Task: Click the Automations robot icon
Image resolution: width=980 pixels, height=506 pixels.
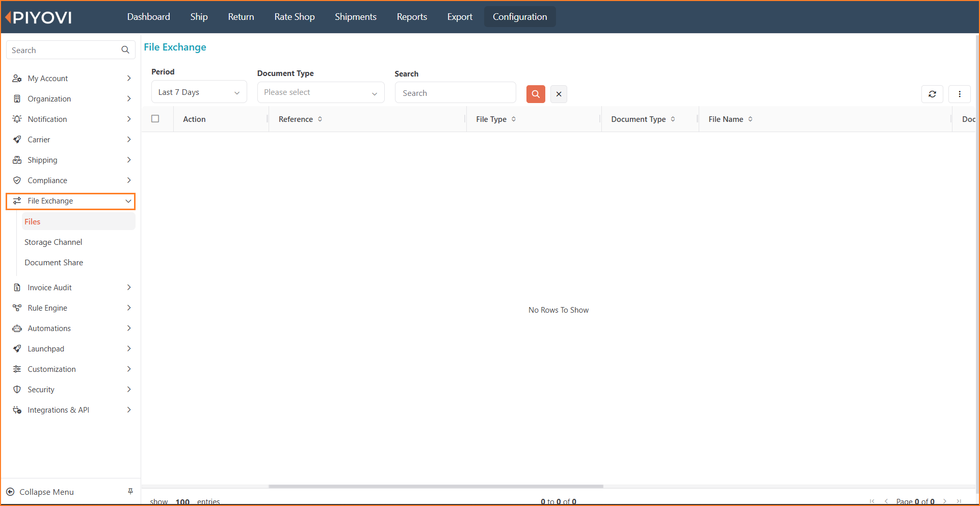Action: (17, 328)
